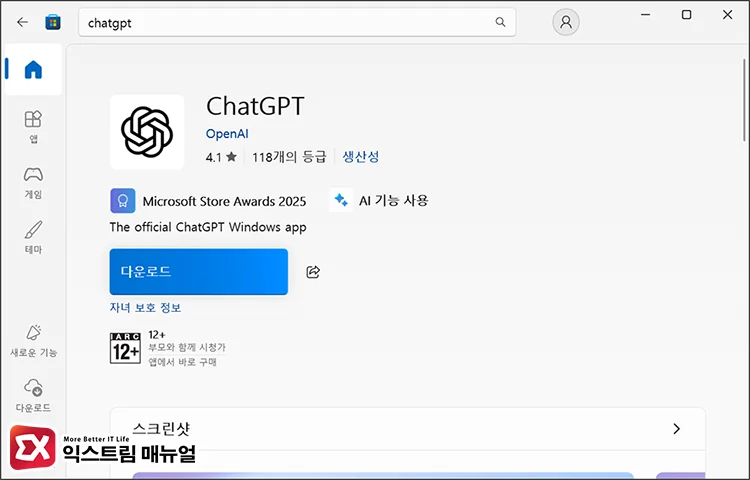Click the AI 기능 사용 sparkle icon
This screenshot has width=750, height=480.
(341, 200)
